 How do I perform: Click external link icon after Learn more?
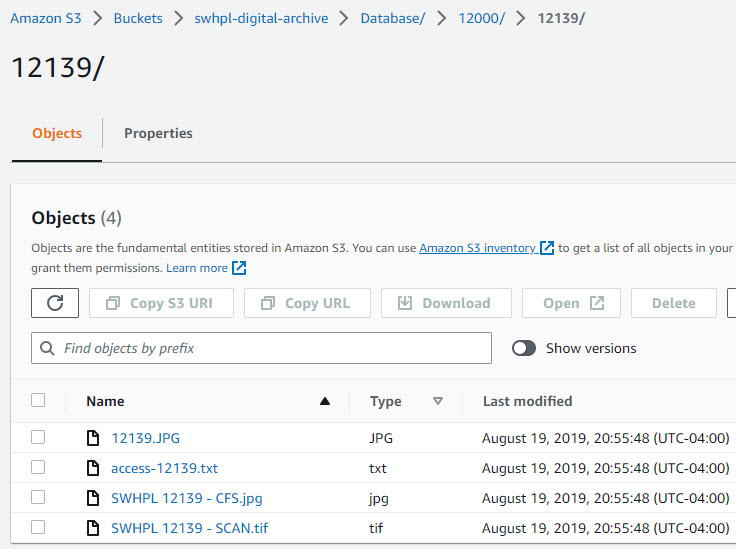coord(239,268)
